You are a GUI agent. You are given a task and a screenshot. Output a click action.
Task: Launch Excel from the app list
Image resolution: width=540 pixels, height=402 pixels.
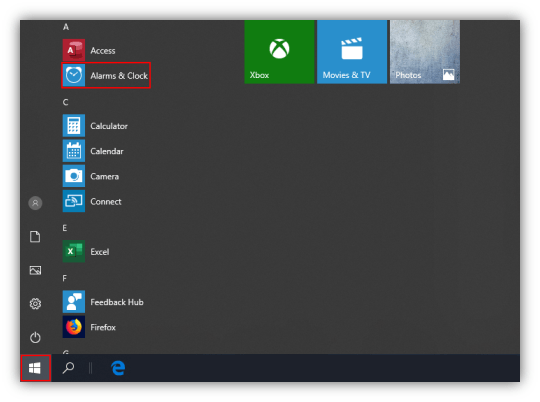(x=86, y=251)
